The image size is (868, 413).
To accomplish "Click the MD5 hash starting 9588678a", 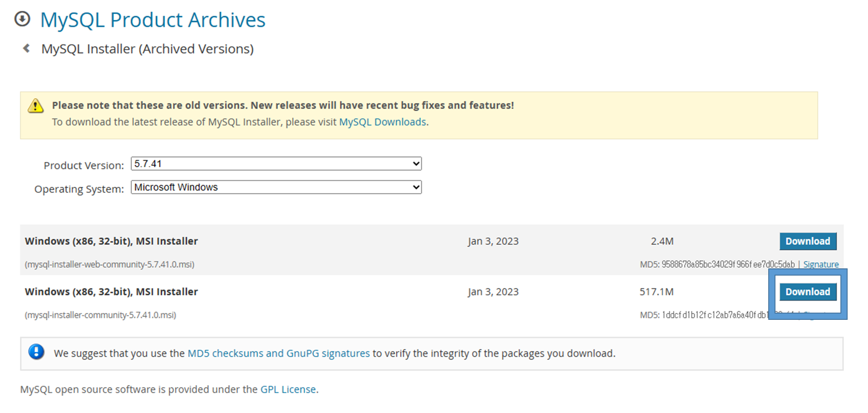I will coord(728,264).
